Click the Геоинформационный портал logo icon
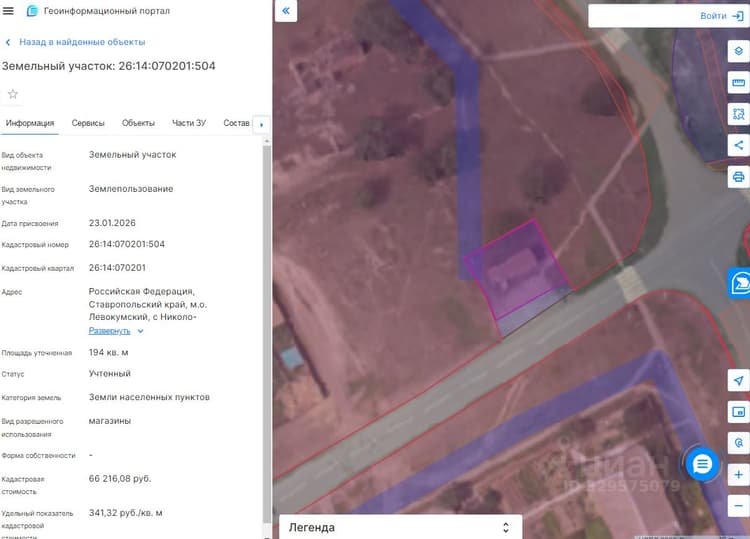The width and height of the screenshot is (750, 539). [32, 11]
